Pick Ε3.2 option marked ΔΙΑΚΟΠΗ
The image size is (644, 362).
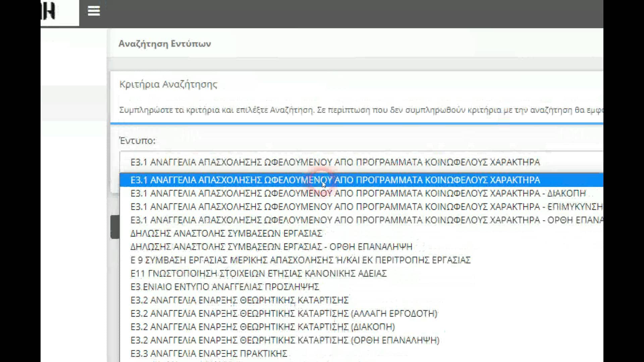click(x=263, y=327)
